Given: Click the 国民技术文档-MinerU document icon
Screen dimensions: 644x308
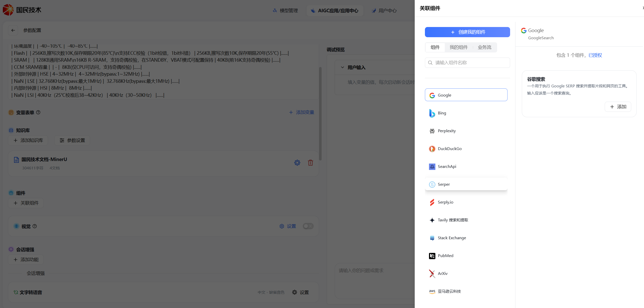Looking at the screenshot, I should click(x=16, y=160).
